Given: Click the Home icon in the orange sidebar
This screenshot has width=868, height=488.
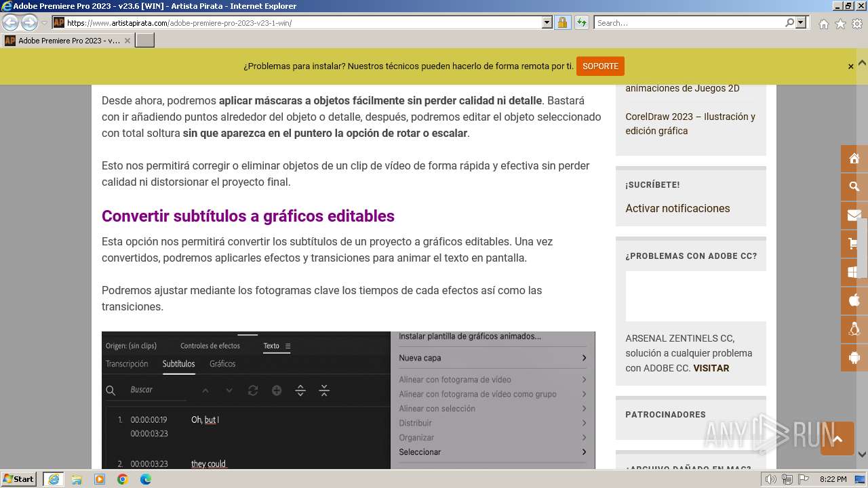Looking at the screenshot, I should click(x=854, y=159).
